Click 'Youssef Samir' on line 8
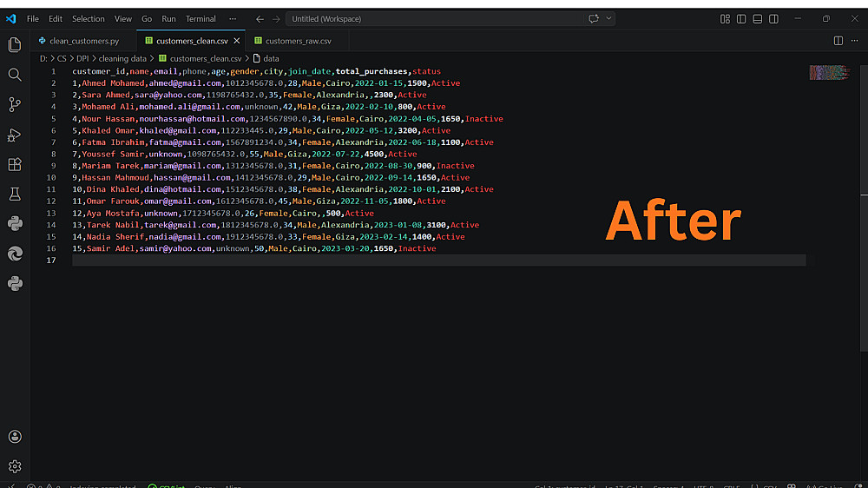Viewport: 868px width, 488px height. pyautogui.click(x=113, y=154)
